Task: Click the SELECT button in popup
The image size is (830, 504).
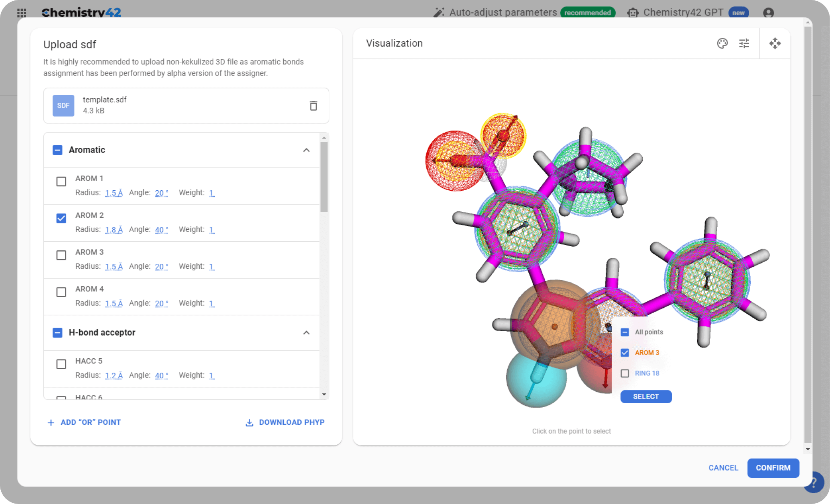Action: pos(646,397)
